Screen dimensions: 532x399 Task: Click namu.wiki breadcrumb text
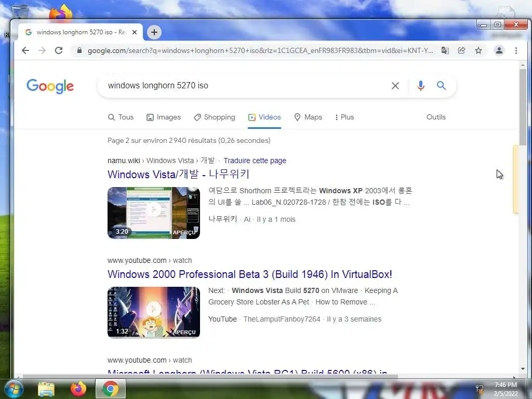click(x=124, y=161)
